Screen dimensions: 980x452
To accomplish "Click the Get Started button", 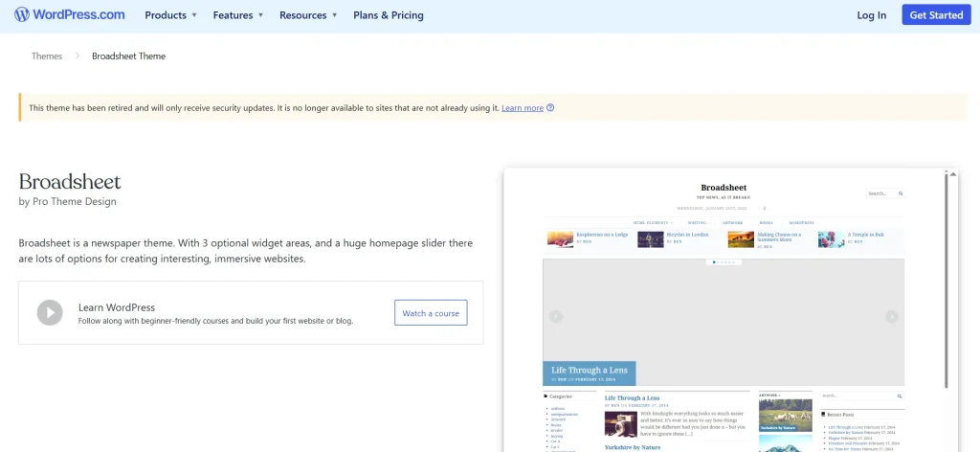I will click(x=936, y=15).
